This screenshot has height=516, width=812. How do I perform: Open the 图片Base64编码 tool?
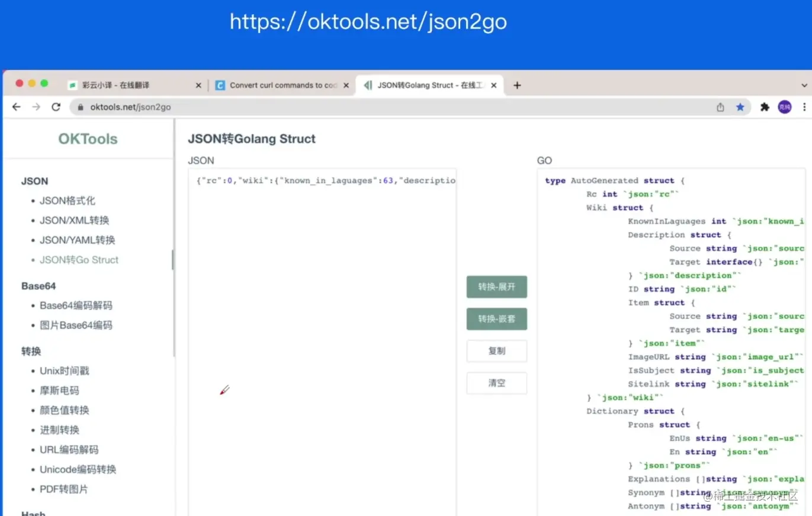point(76,325)
